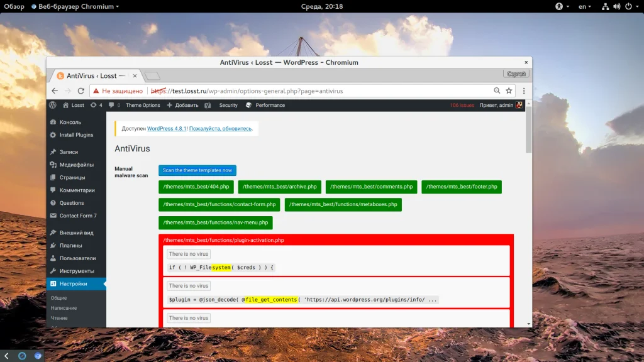The height and width of the screenshot is (362, 644).
Task: Open Чтение settings submenu
Action: 59,318
